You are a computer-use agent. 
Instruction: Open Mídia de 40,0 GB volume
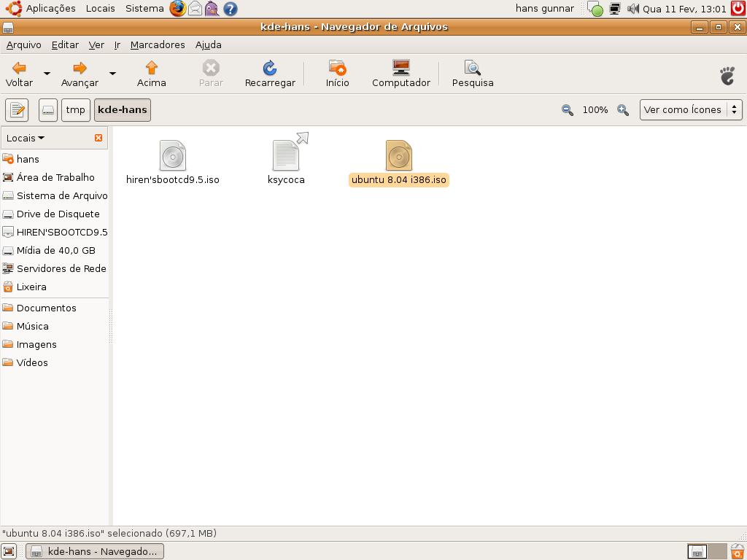(x=54, y=251)
